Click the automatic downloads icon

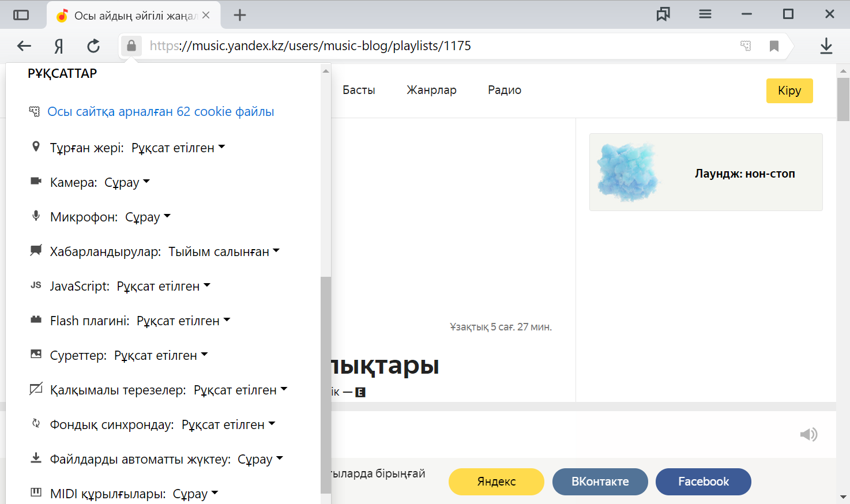point(36,458)
